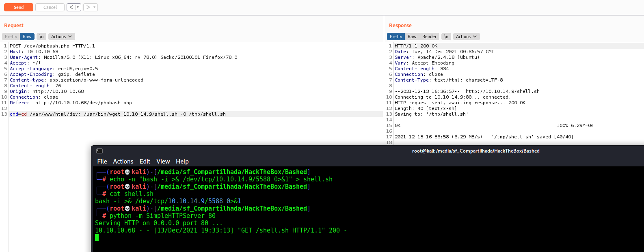
Task: Toggle newline display in Response panel
Action: click(446, 37)
